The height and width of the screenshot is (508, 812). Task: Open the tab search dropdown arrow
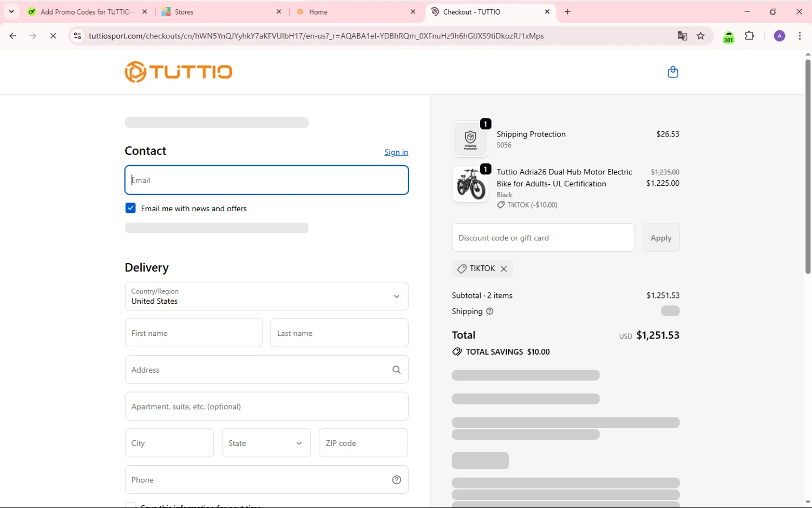click(11, 11)
